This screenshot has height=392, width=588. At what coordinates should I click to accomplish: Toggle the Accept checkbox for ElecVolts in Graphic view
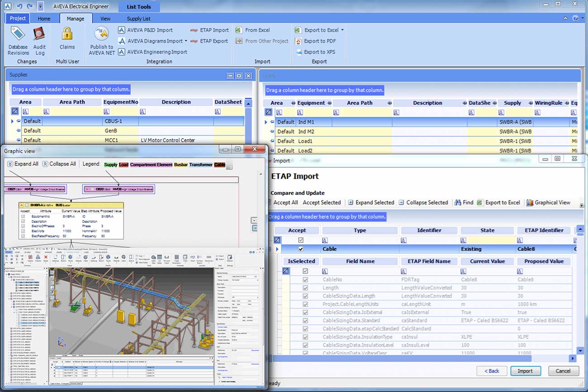pos(23,231)
